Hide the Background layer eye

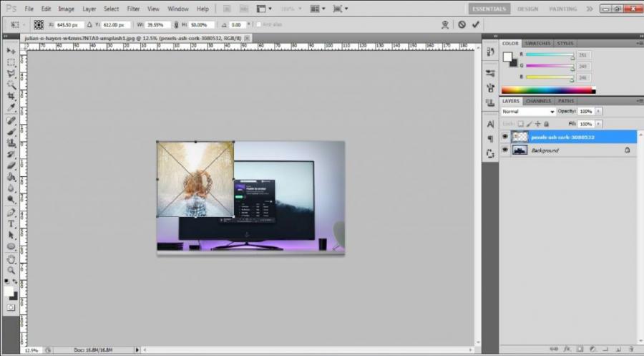505,150
